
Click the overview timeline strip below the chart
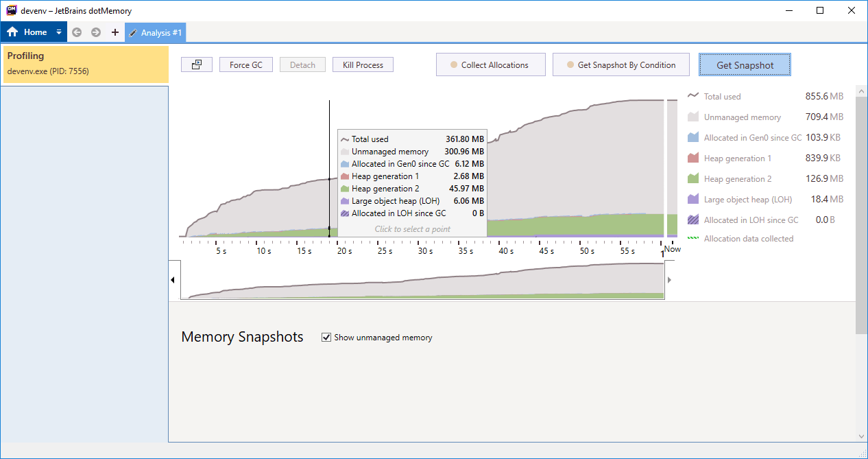[x=422, y=280]
